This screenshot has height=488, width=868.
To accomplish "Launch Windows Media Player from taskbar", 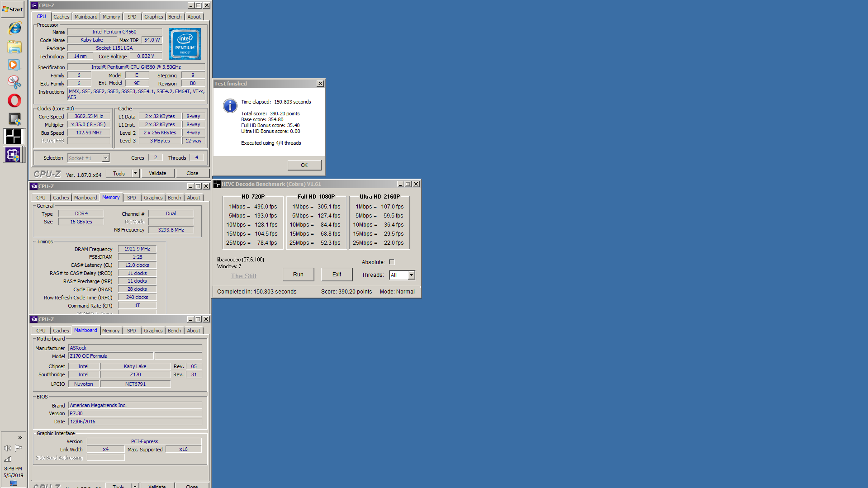I will click(14, 65).
